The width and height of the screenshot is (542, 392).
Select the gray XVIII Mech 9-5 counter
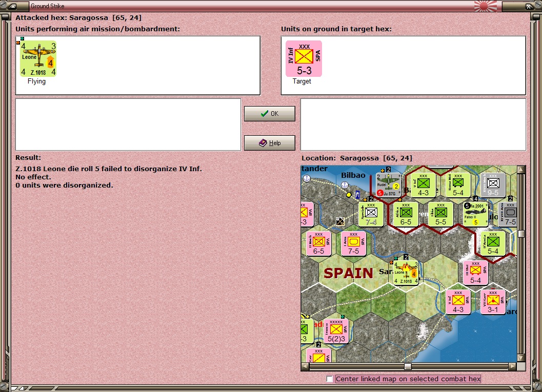pyautogui.click(x=493, y=185)
